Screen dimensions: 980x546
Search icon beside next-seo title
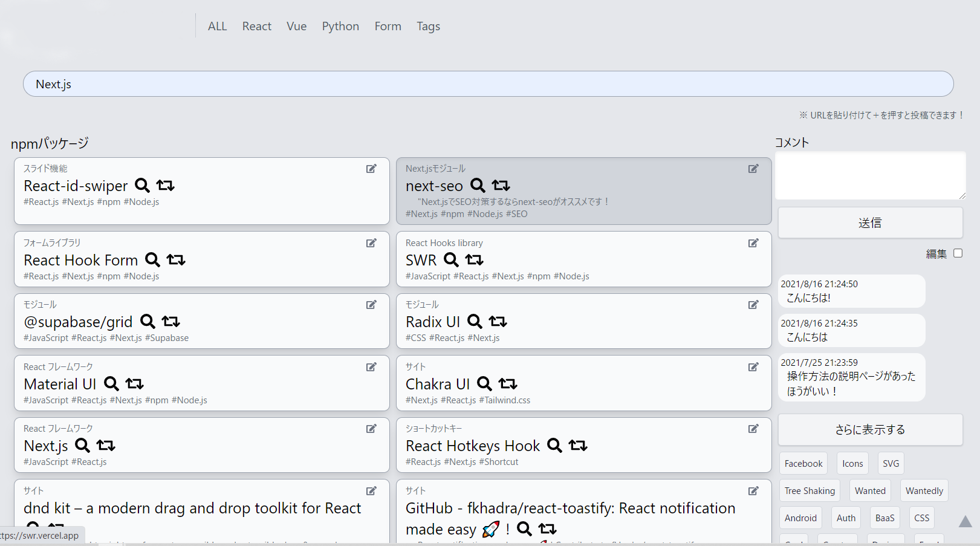478,185
